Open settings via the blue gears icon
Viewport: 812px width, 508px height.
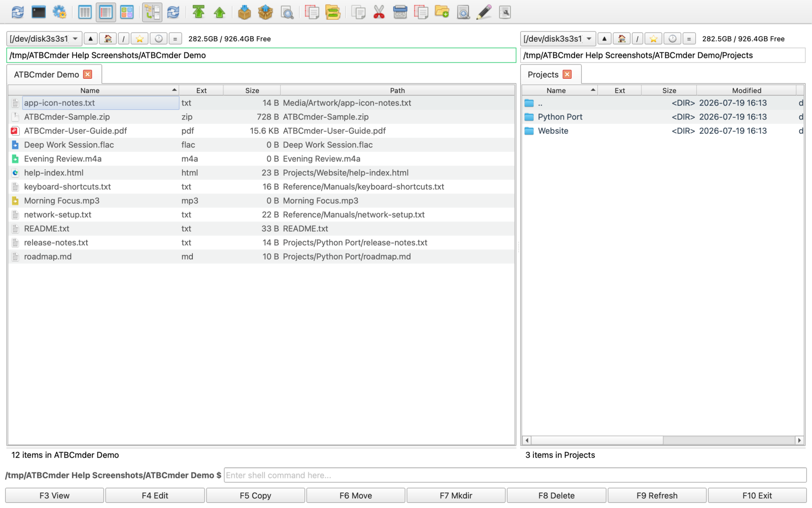click(59, 12)
